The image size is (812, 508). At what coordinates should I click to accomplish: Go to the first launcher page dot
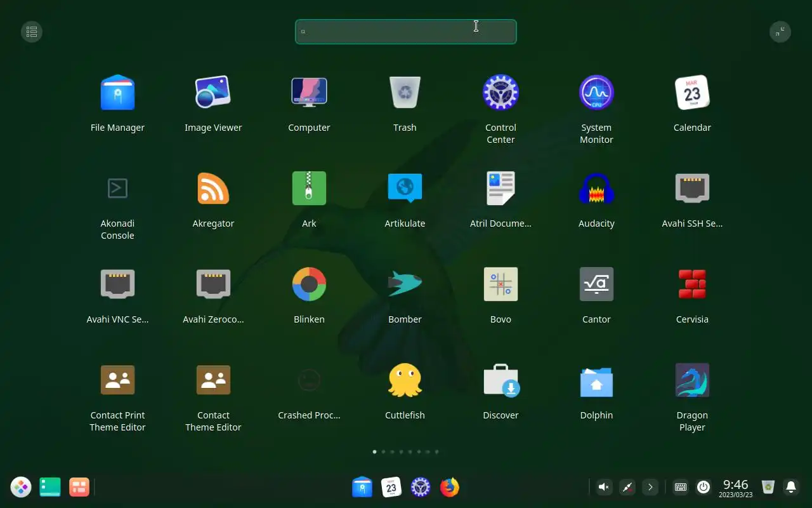[374, 452]
